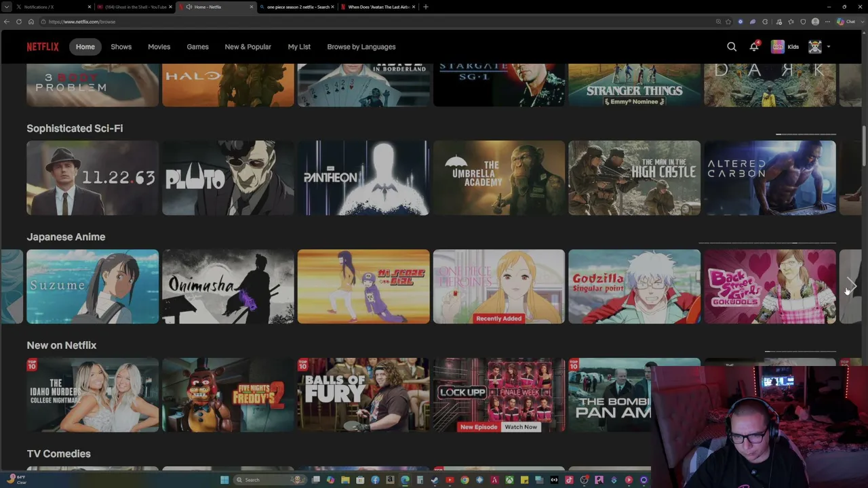Image resolution: width=868 pixels, height=488 pixels.
Task: Switch to one piece season 2 search tab
Action: pyautogui.click(x=298, y=7)
